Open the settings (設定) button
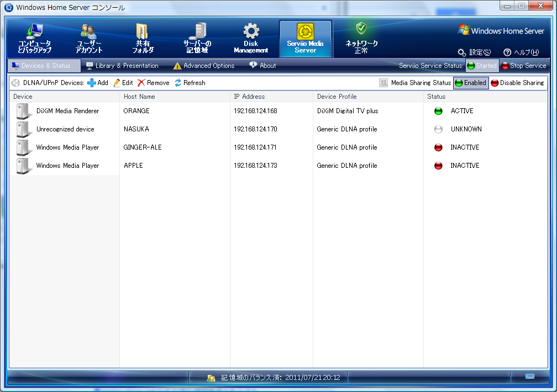 (x=474, y=52)
